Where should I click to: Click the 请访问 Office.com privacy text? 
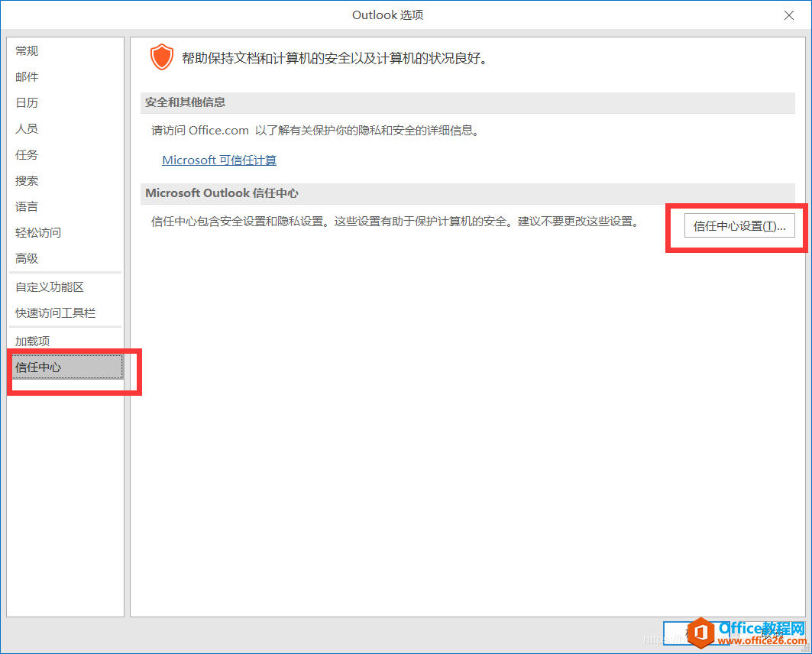[x=317, y=131]
